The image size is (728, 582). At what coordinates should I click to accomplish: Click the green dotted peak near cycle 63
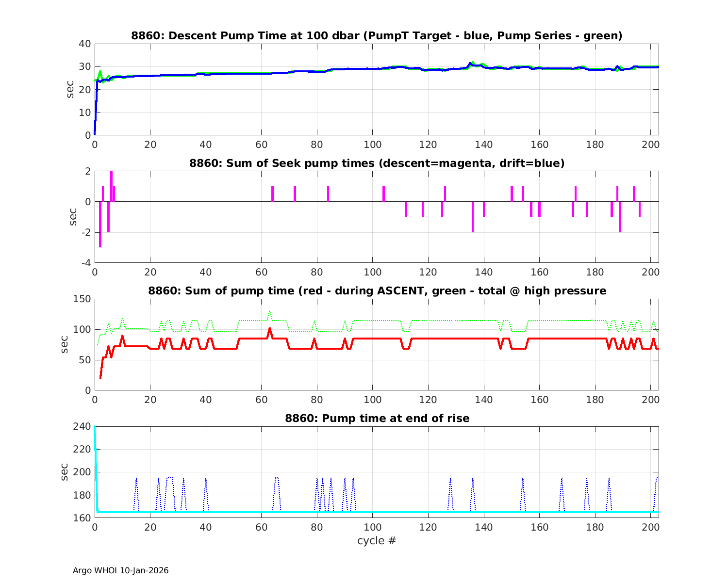[x=270, y=312]
